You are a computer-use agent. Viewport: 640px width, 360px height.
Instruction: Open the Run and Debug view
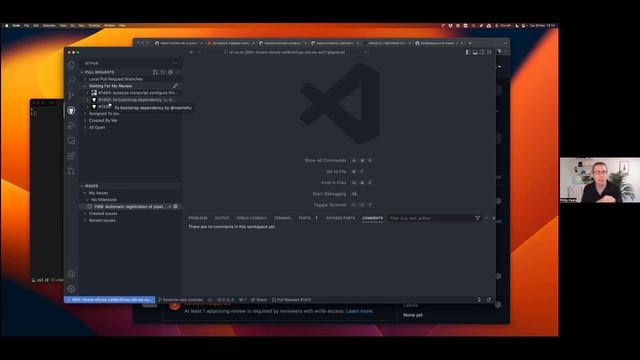click(x=71, y=125)
